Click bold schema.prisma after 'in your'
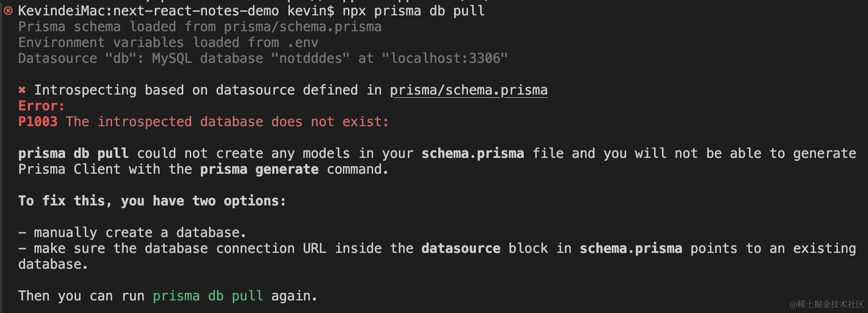 [473, 153]
